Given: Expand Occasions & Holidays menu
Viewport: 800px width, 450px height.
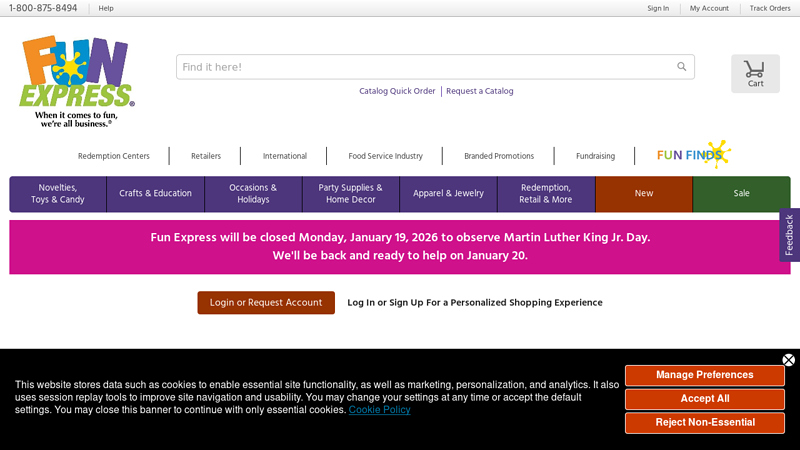Looking at the screenshot, I should tap(253, 194).
